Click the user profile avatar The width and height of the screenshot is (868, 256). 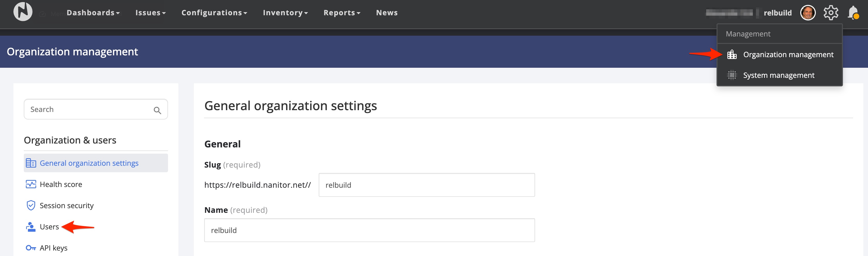pos(808,13)
